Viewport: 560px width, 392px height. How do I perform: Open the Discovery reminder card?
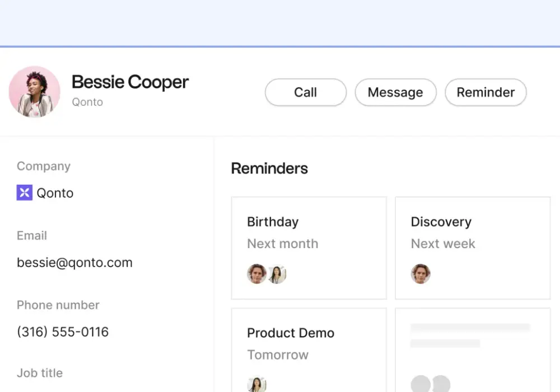click(x=473, y=248)
